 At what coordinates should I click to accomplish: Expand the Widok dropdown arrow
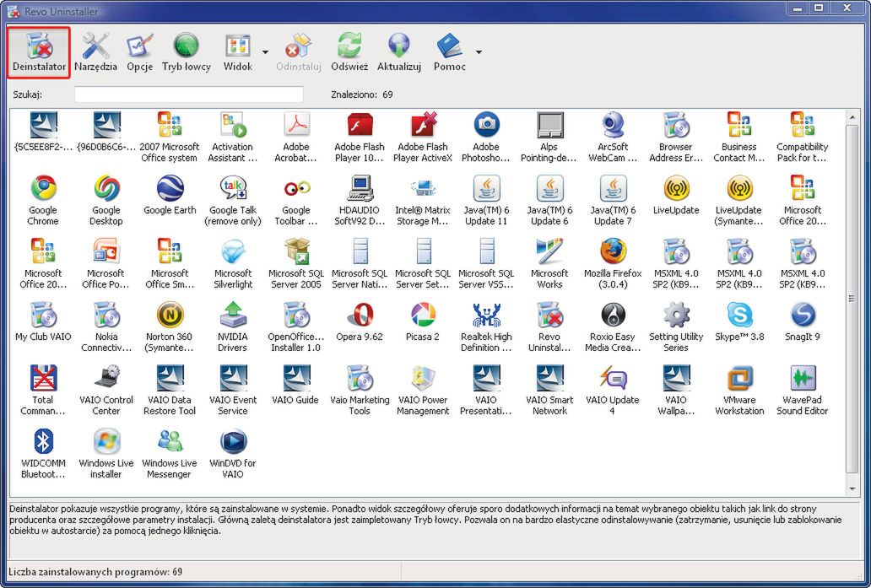tap(265, 52)
